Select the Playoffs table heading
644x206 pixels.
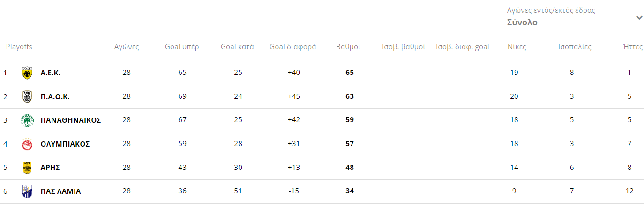19,47
